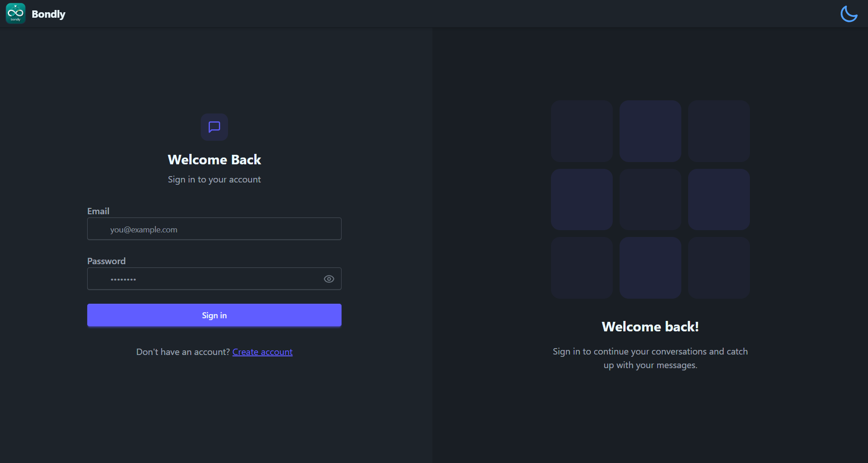Click the chat bubble icon above Welcome Back

coord(214,127)
